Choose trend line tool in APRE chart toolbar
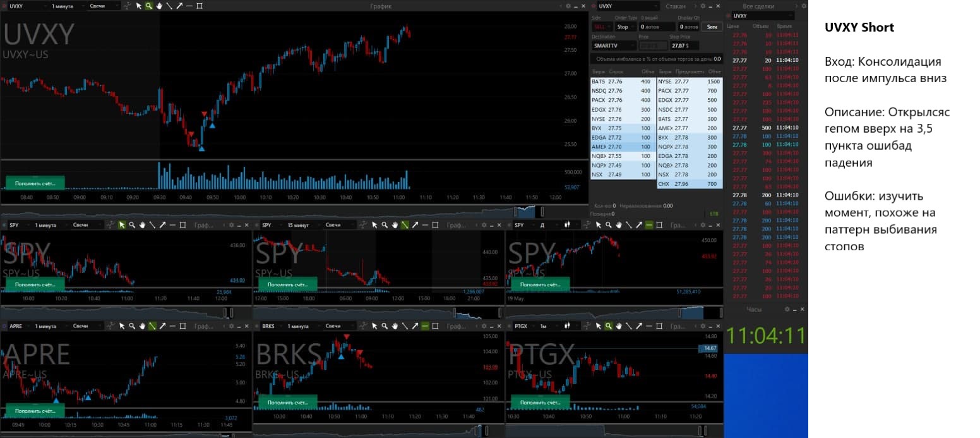 (x=152, y=325)
